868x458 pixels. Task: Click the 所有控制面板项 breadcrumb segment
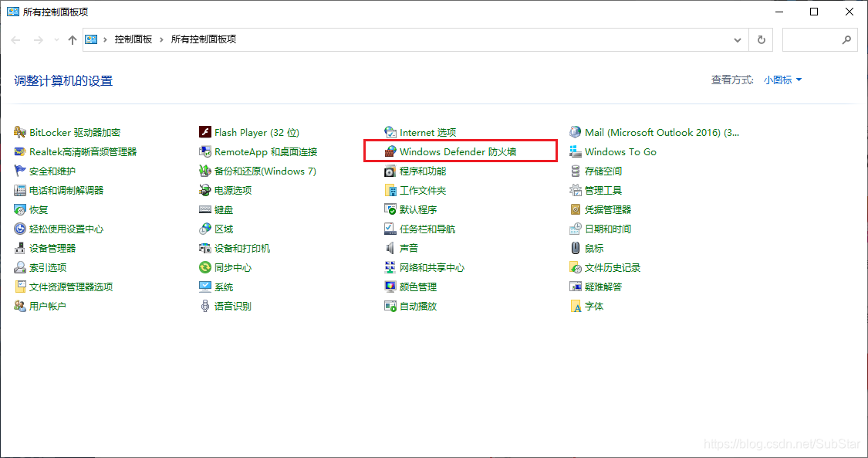[204, 39]
